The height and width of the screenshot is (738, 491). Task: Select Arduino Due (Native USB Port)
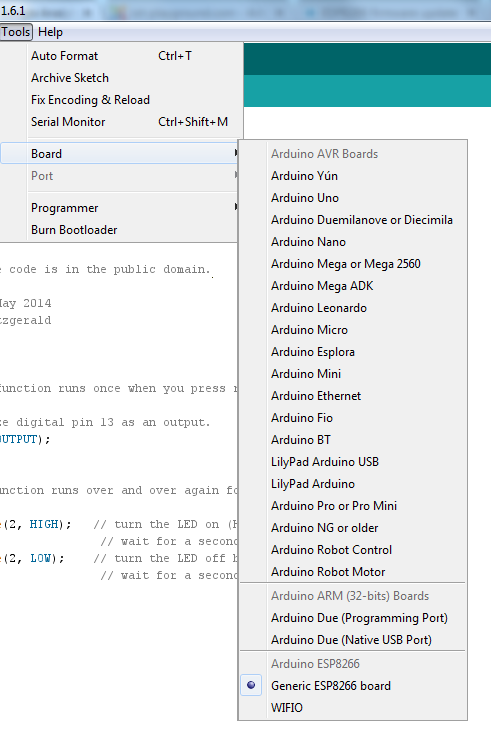pos(353,640)
